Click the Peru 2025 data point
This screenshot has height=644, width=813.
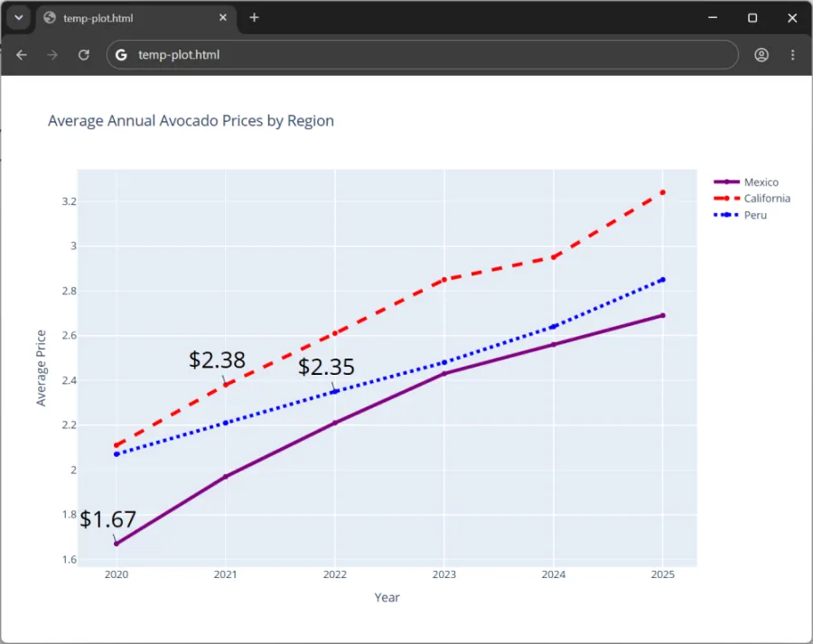click(x=663, y=280)
